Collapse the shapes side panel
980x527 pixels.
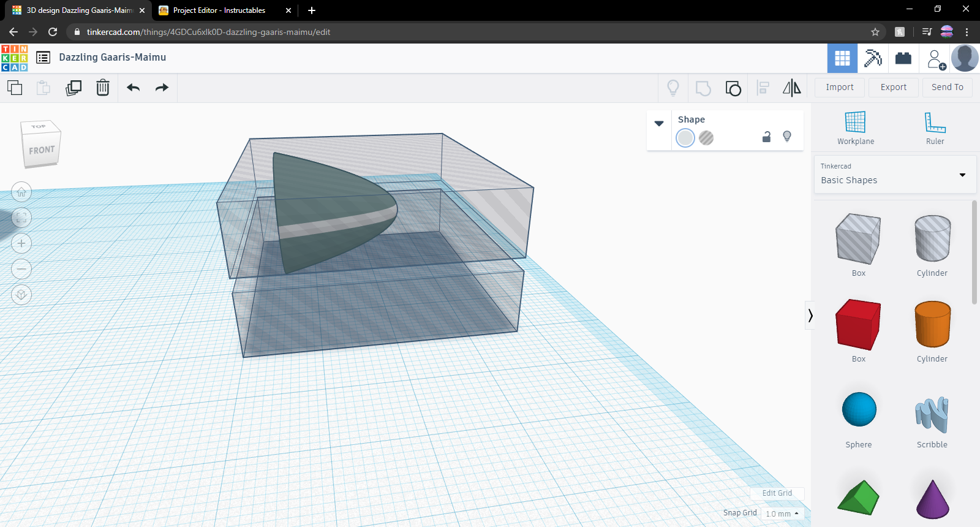pos(810,316)
